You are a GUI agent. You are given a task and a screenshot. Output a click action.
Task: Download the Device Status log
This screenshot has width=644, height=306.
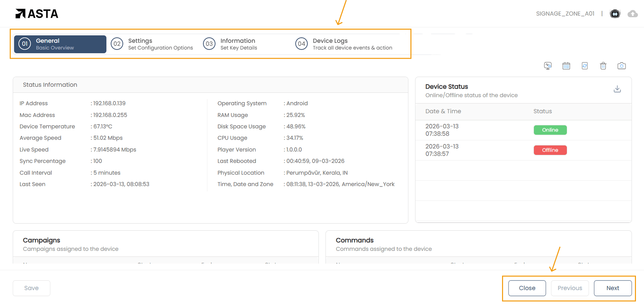click(x=617, y=89)
